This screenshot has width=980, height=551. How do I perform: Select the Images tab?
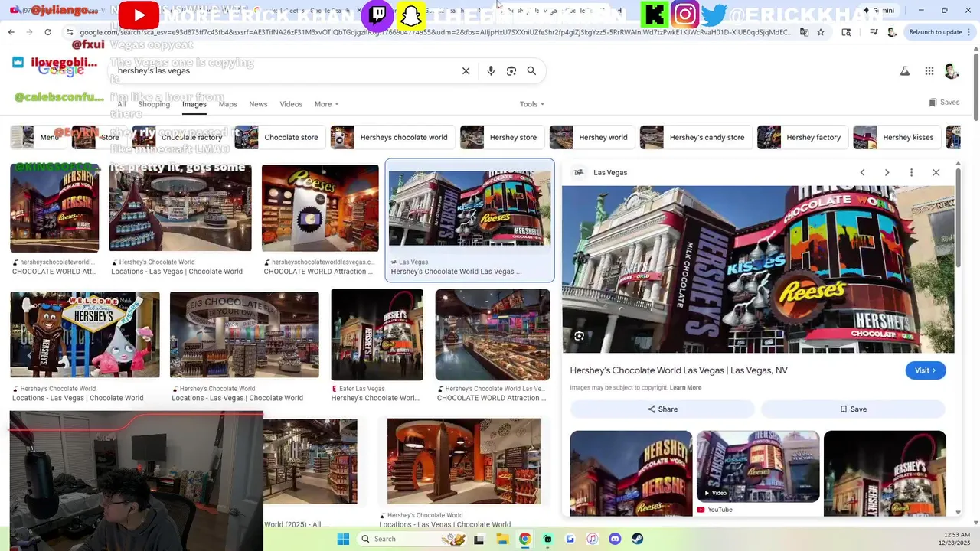pyautogui.click(x=194, y=104)
